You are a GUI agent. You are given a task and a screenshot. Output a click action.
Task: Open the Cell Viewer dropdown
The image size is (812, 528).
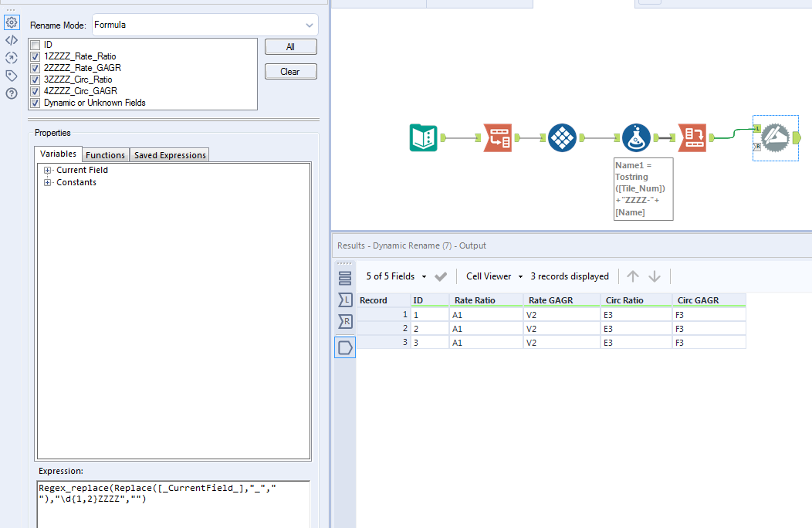pyautogui.click(x=520, y=276)
